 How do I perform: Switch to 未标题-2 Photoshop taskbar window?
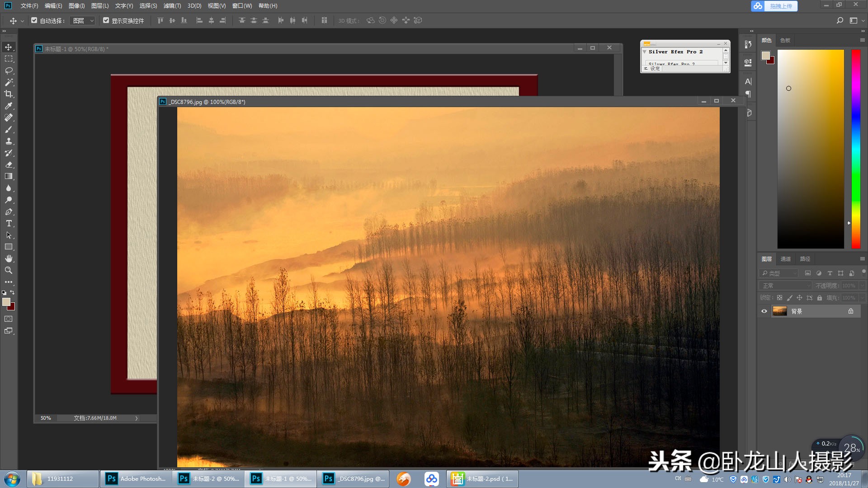tap(208, 479)
